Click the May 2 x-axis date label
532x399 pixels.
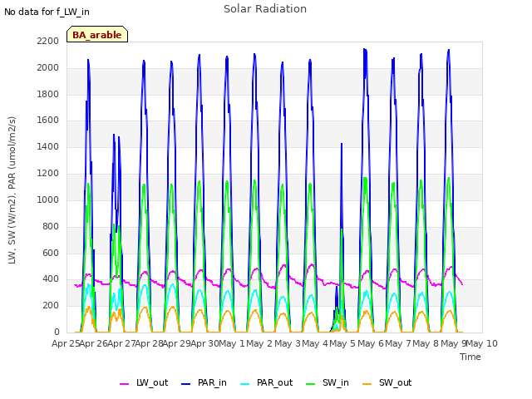click(x=259, y=343)
